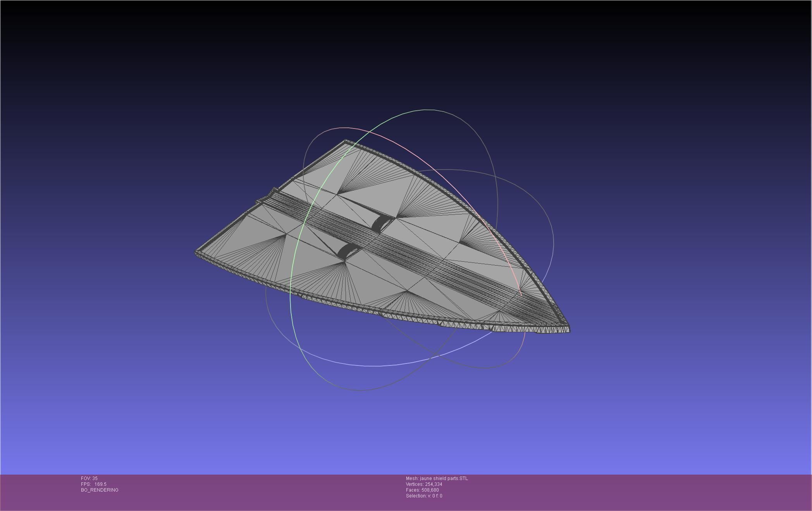Image resolution: width=812 pixels, height=511 pixels.
Task: Click the dark empty background above the mesh
Action: coord(387,58)
